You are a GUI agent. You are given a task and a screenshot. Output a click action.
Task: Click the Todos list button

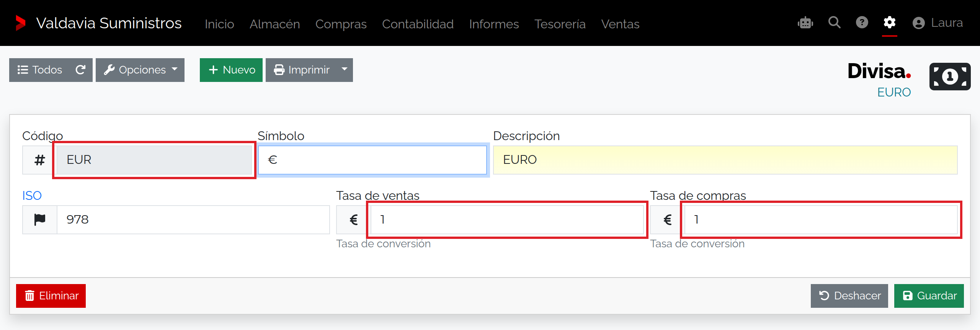coord(39,70)
